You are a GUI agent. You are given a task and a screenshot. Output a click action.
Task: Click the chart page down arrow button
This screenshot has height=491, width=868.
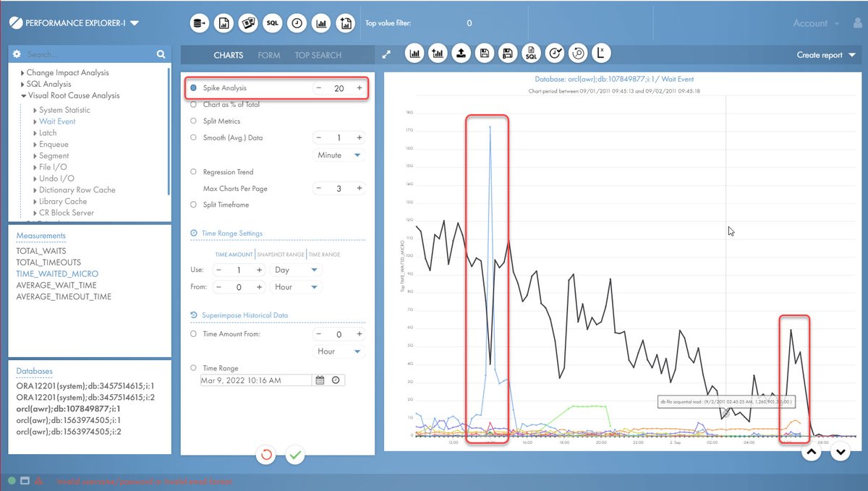tap(840, 453)
